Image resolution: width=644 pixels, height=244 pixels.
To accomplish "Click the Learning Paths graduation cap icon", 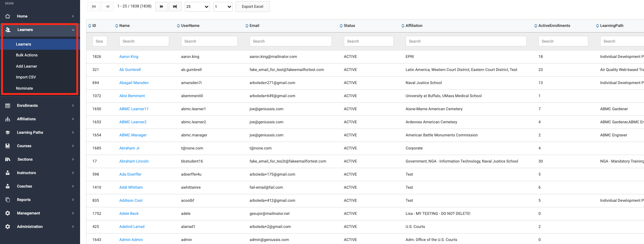I will pyautogui.click(x=7, y=133).
